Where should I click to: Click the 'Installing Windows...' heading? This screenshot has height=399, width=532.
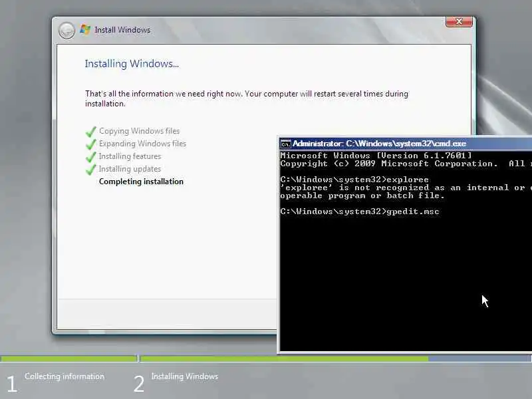click(x=132, y=64)
